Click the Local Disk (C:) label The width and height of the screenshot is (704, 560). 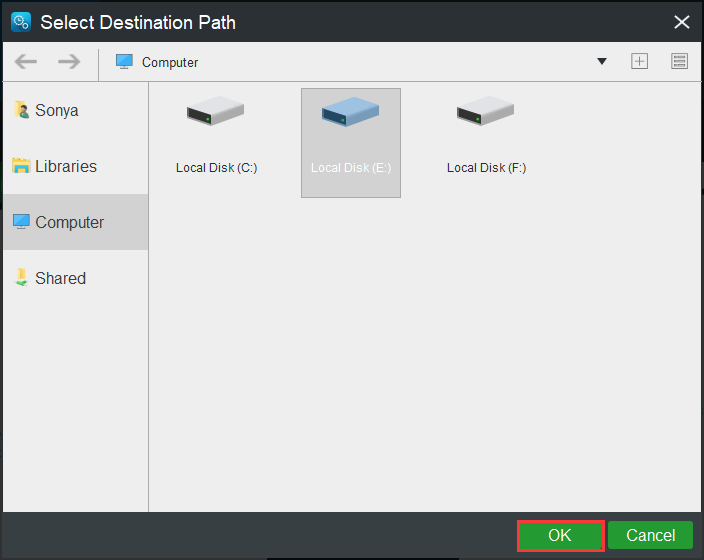pos(216,168)
